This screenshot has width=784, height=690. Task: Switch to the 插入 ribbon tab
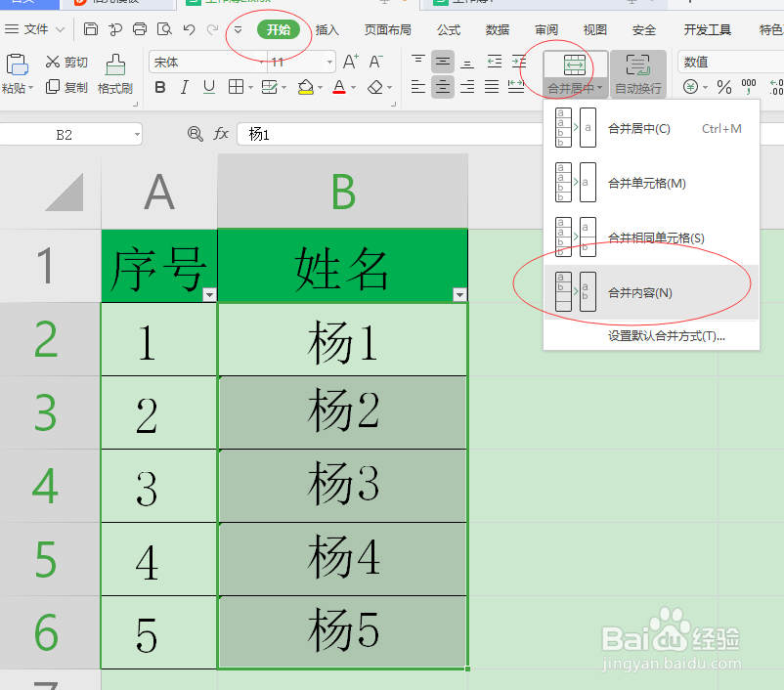327,29
